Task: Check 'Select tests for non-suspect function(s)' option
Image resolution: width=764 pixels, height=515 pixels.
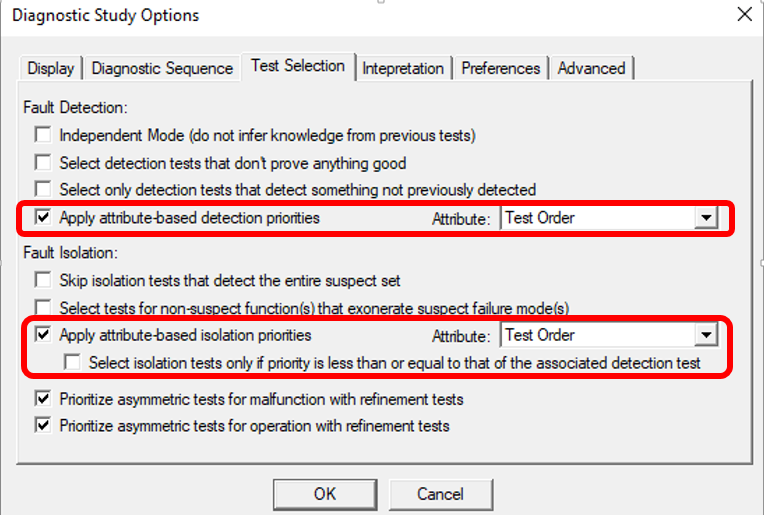Action: click(43, 307)
